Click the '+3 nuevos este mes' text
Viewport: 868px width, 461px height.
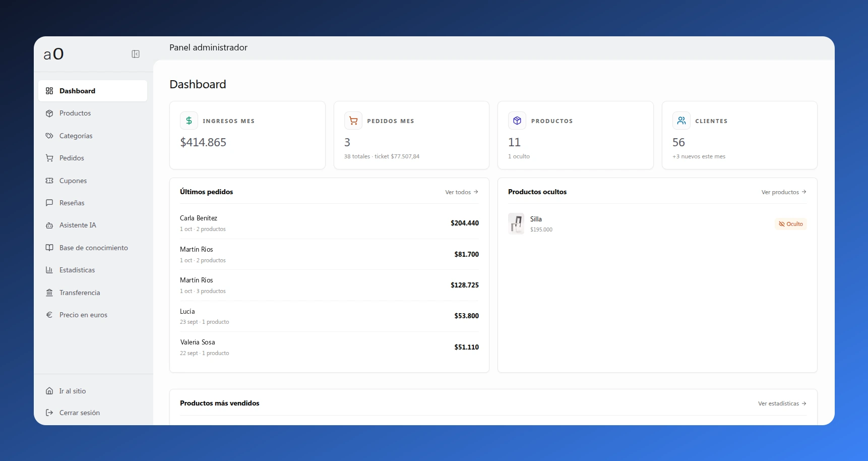[699, 156]
